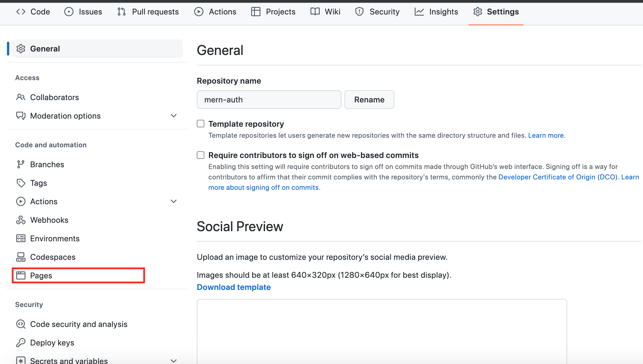Click the repository name input field
Viewport: 643px width, 364px height.
(269, 100)
